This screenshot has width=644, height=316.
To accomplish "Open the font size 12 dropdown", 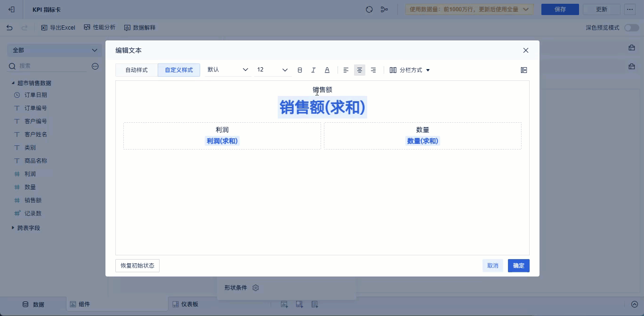I will point(272,70).
